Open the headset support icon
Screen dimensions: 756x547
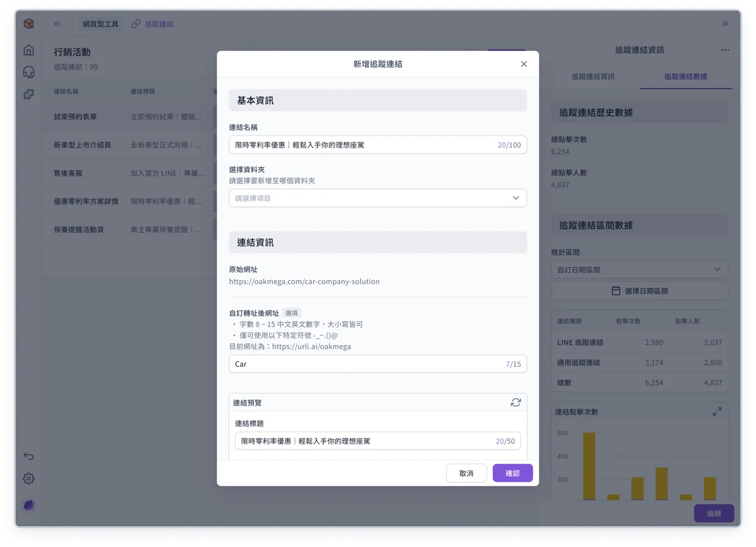click(28, 72)
